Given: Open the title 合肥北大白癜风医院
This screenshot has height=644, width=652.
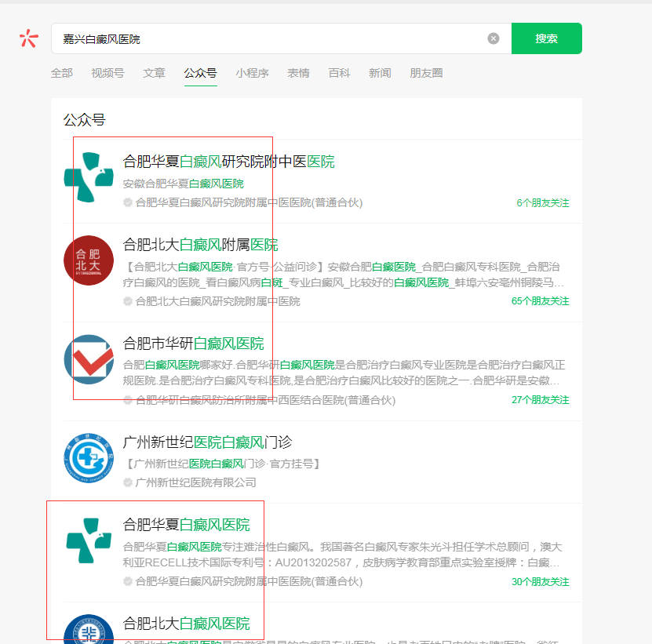Looking at the screenshot, I should point(186,623).
